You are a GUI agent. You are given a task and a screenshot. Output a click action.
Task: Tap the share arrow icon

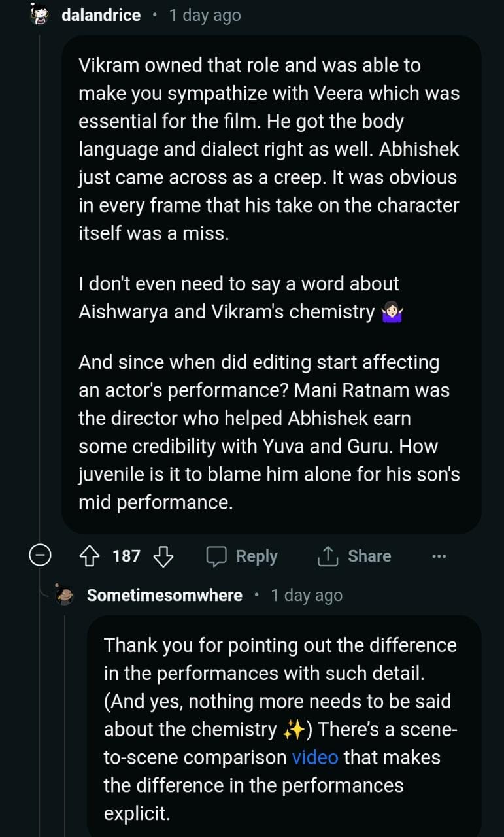point(326,556)
